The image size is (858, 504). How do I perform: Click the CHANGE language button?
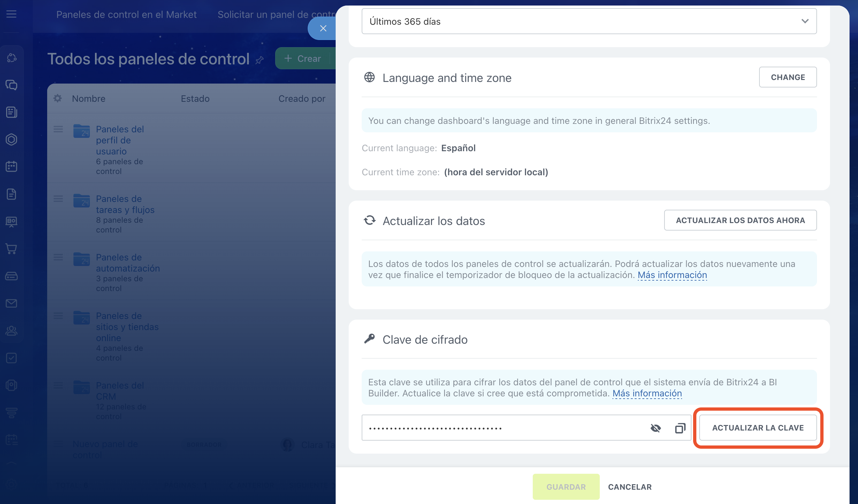click(x=787, y=77)
